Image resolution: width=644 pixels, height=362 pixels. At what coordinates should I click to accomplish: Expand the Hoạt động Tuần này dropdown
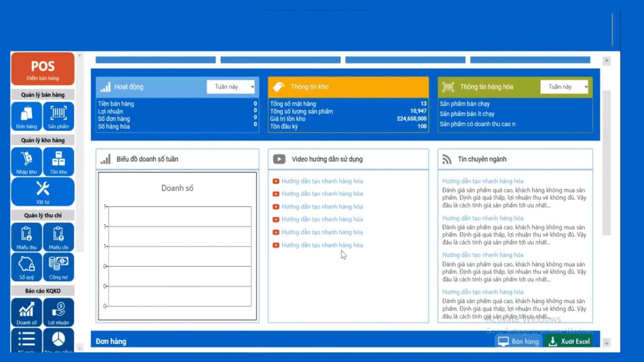(x=232, y=87)
